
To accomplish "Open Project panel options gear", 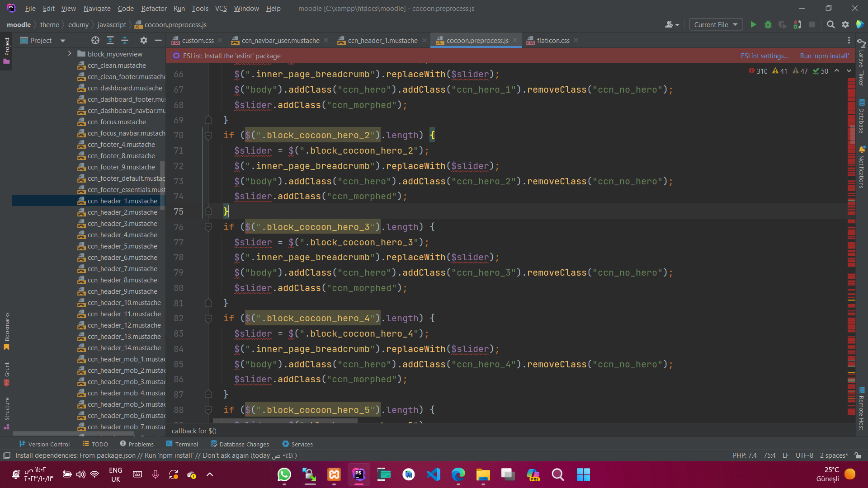I will click(143, 41).
